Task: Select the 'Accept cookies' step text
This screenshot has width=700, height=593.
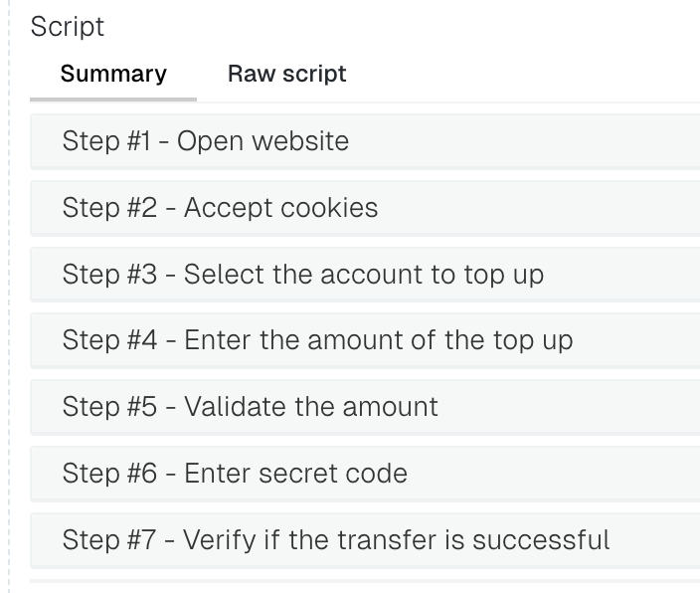Action: [x=280, y=208]
